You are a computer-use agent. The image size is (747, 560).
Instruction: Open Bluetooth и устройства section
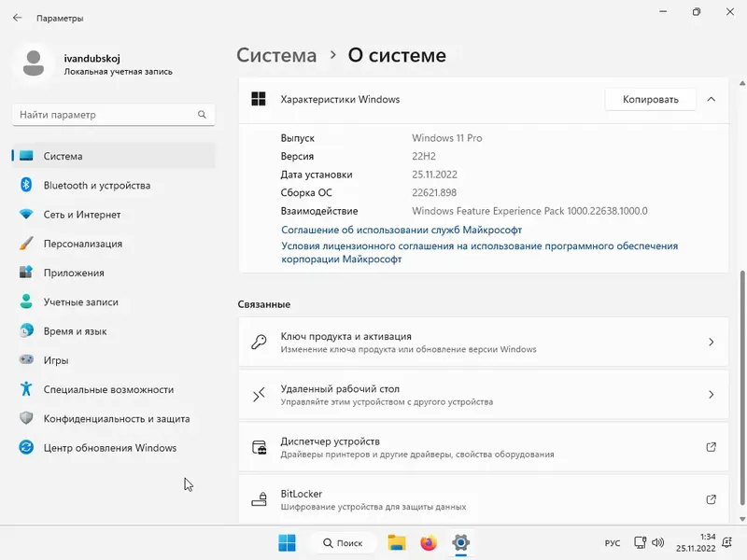(96, 186)
